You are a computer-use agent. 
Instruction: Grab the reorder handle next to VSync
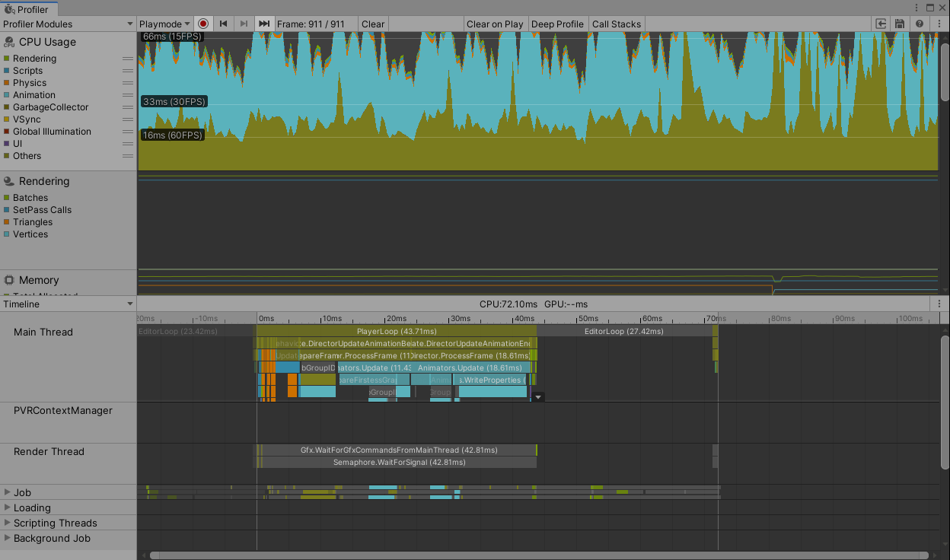coord(128,119)
